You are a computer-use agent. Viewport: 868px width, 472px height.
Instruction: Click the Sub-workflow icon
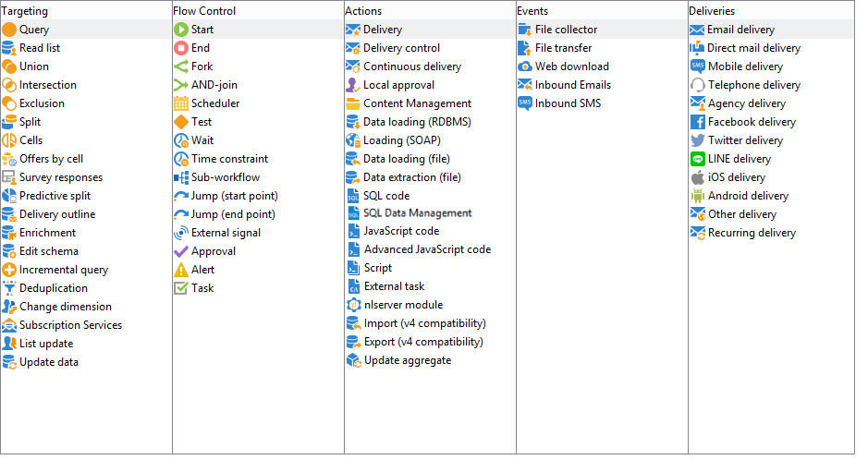181,177
